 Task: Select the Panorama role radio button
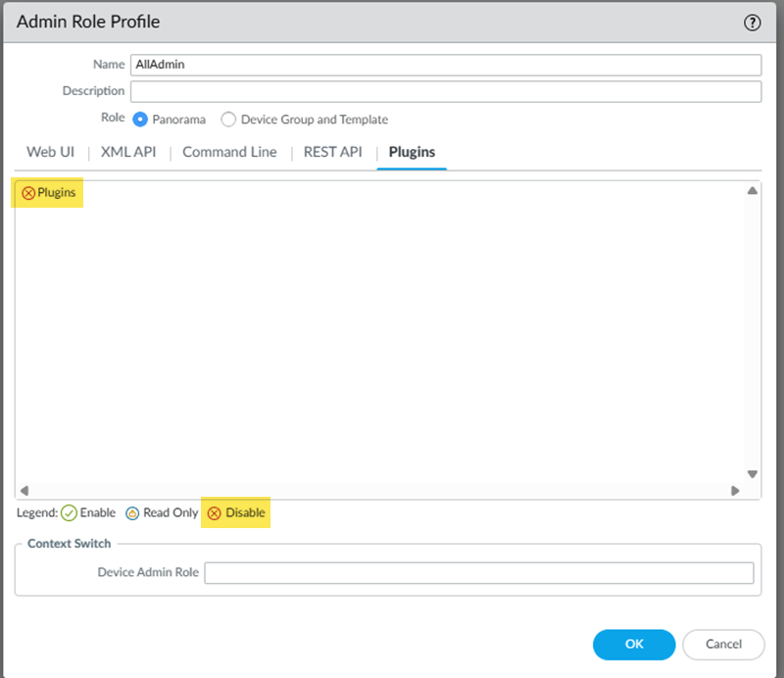[x=140, y=120]
